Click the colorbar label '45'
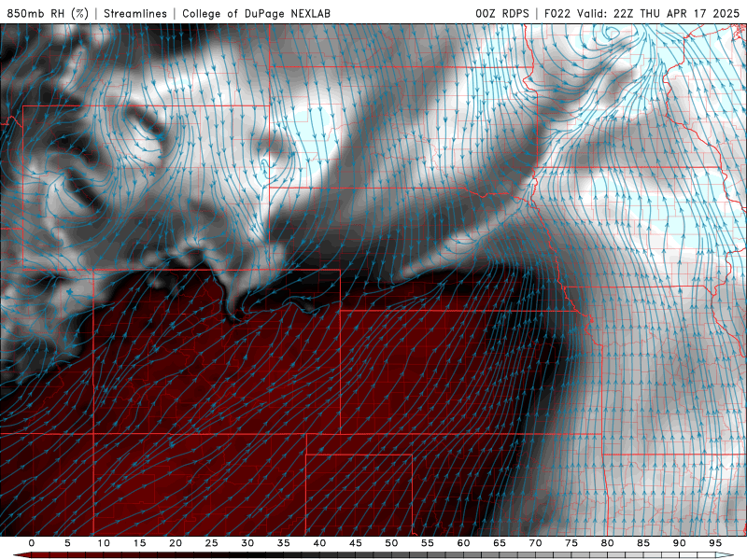The image size is (747, 560). point(356,543)
